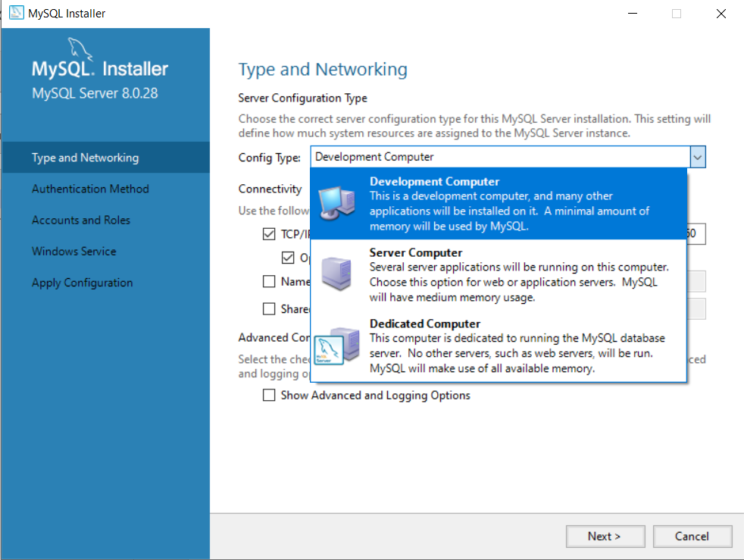Select the Server Computer tower icon
The image size is (744, 560).
[336, 271]
